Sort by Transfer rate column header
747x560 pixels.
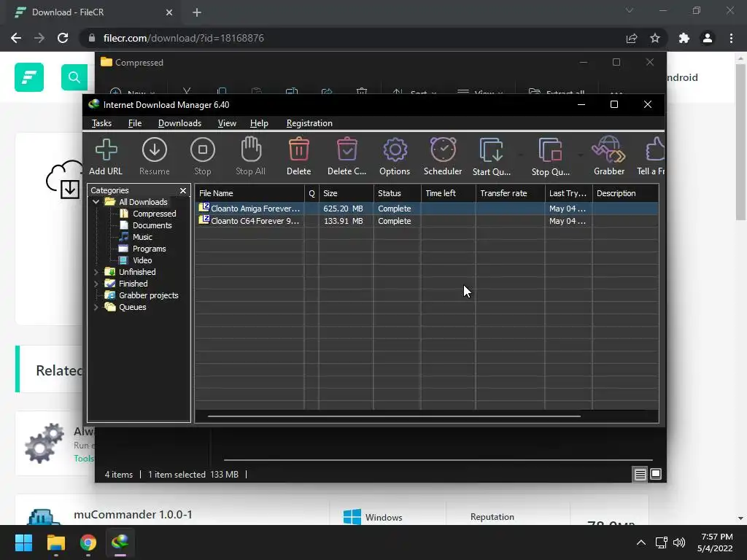click(x=510, y=193)
